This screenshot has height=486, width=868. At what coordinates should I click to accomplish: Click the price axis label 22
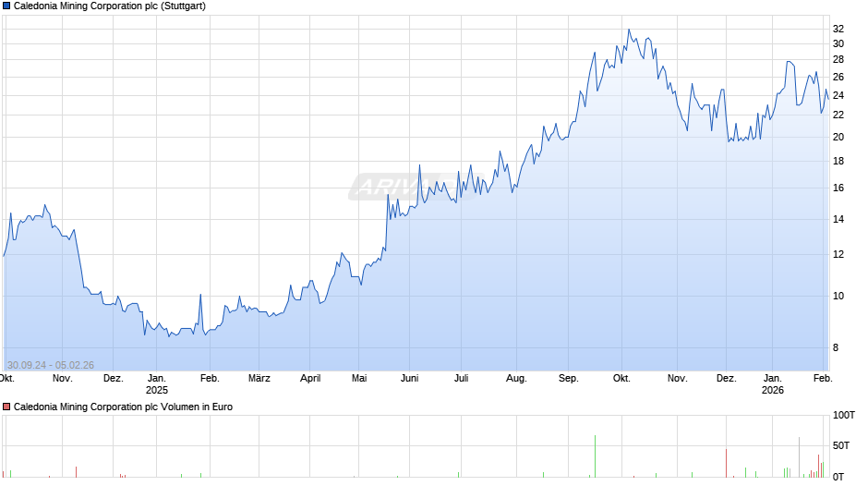click(838, 115)
